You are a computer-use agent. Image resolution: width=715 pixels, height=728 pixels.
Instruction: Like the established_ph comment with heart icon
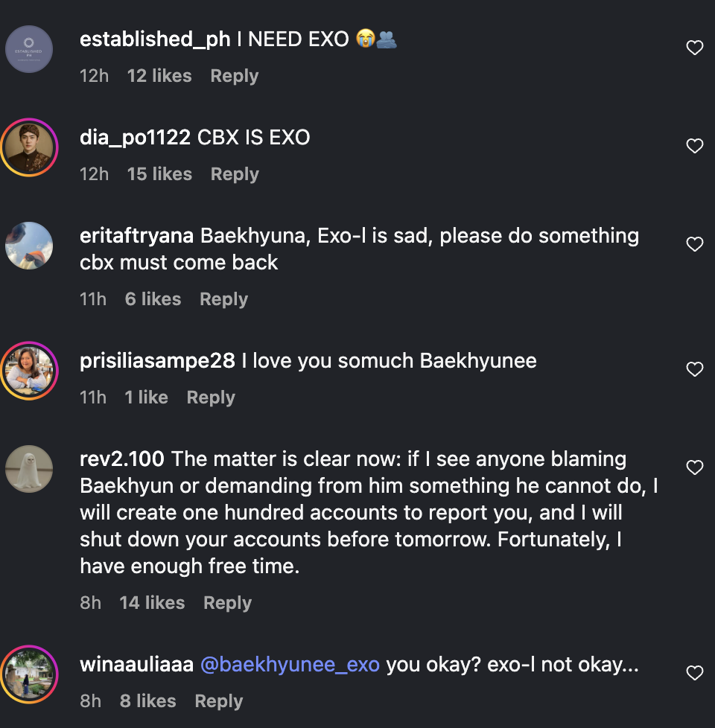[x=694, y=48]
